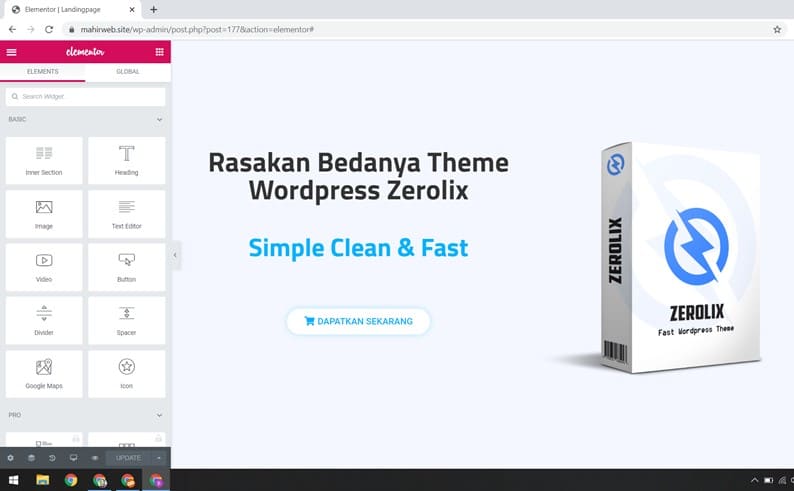
Task: Click the Divider widget
Action: pyautogui.click(x=44, y=320)
